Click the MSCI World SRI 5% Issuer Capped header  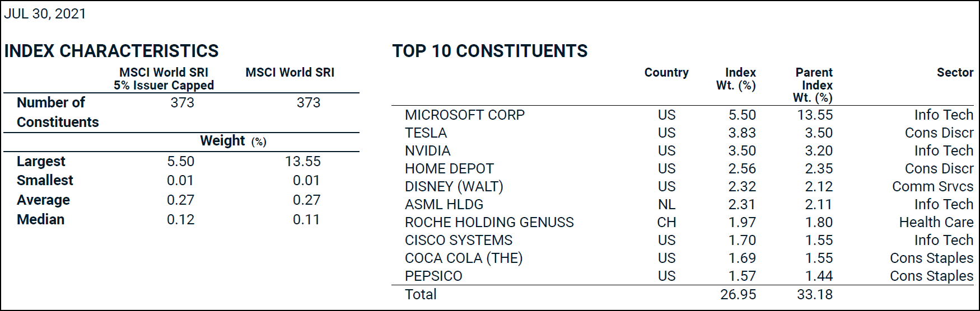(164, 79)
